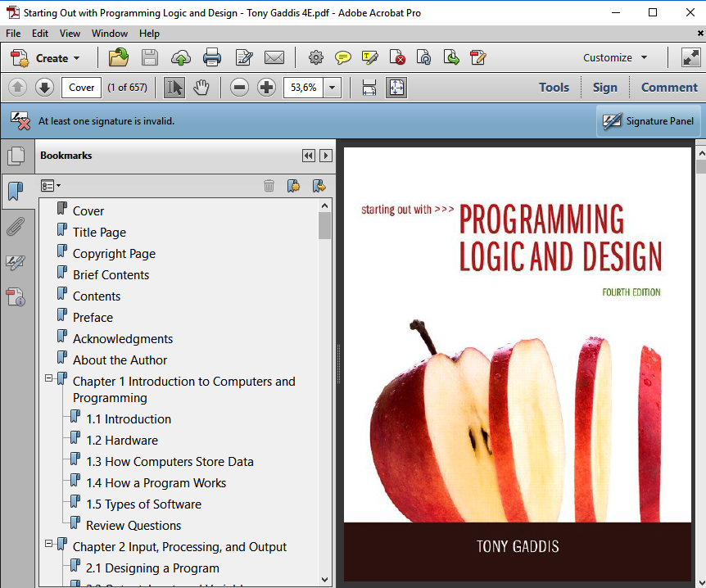Zoom out with the minus button
Screen dimensions: 706x588
click(x=239, y=88)
